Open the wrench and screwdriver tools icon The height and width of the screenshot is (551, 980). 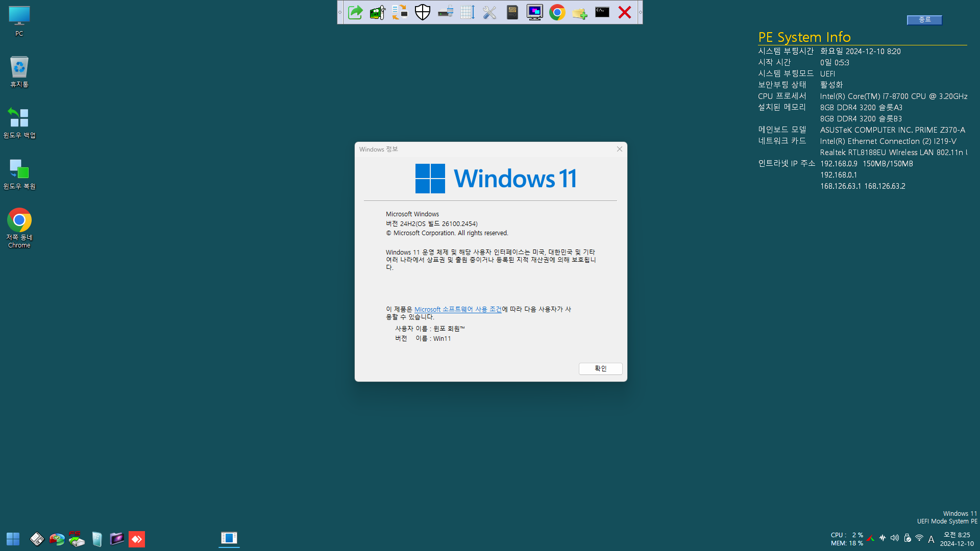point(490,12)
